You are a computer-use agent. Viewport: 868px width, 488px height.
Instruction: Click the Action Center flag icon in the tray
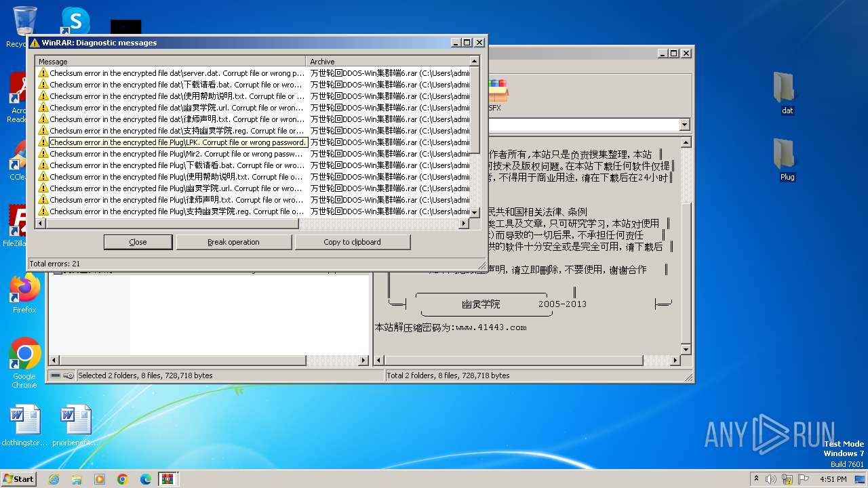[x=804, y=479]
